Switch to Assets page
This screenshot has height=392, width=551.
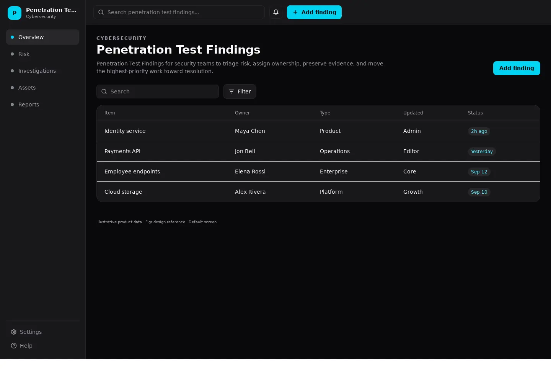click(x=42, y=88)
